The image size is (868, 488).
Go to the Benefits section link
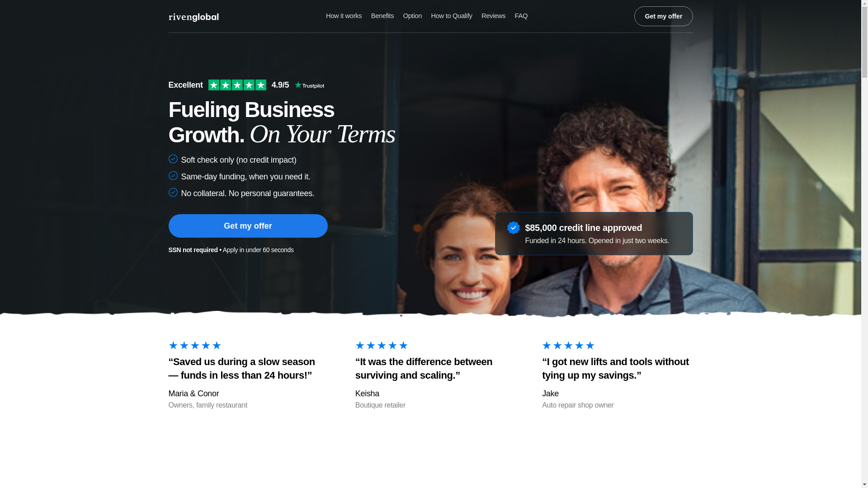(382, 16)
